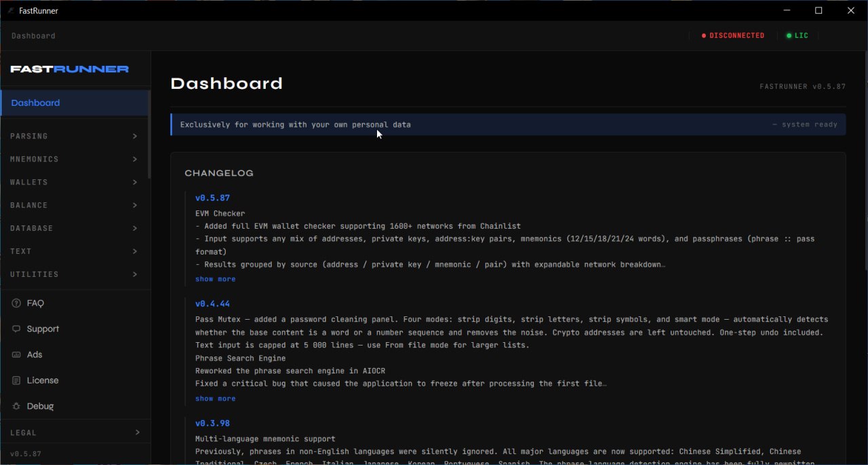Click the Support chat bubble icon
The height and width of the screenshot is (465, 868).
point(16,329)
